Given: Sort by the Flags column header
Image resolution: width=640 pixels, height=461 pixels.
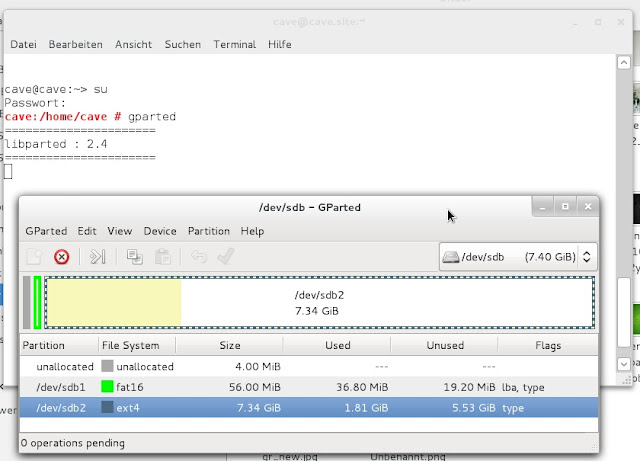Looking at the screenshot, I should [548, 345].
